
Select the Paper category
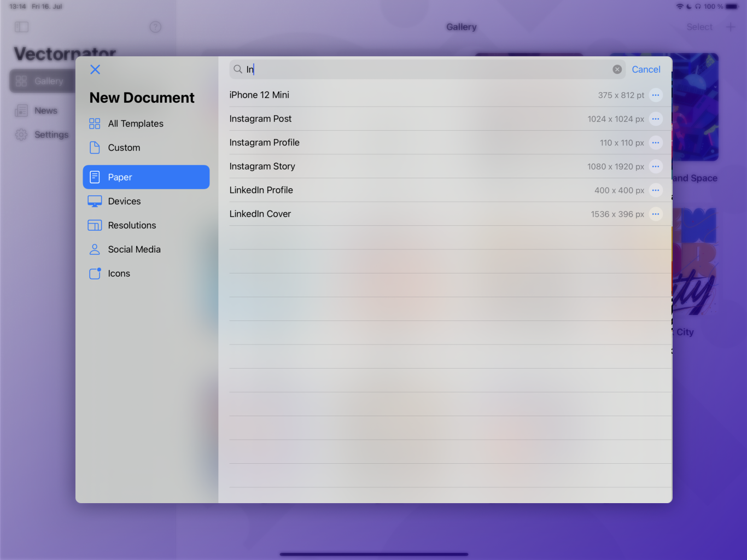146,177
